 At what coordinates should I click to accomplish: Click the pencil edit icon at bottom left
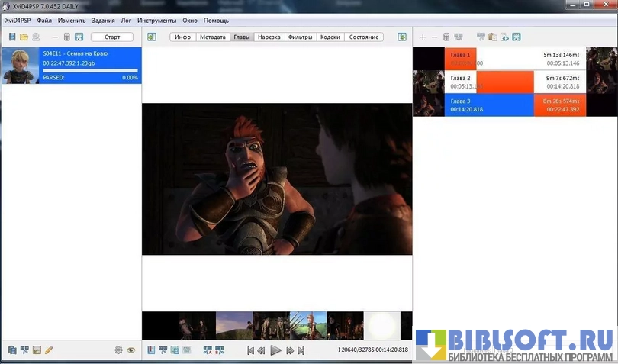click(x=49, y=350)
